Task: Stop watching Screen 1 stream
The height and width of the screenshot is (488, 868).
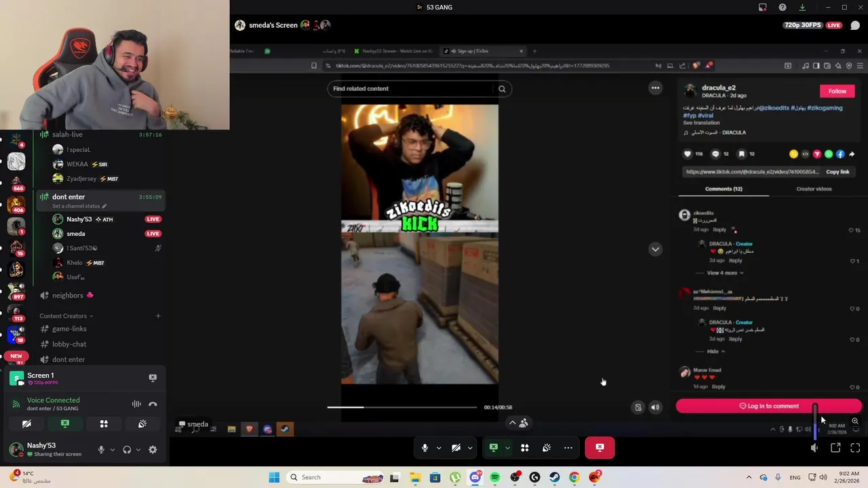Action: pyautogui.click(x=153, y=378)
